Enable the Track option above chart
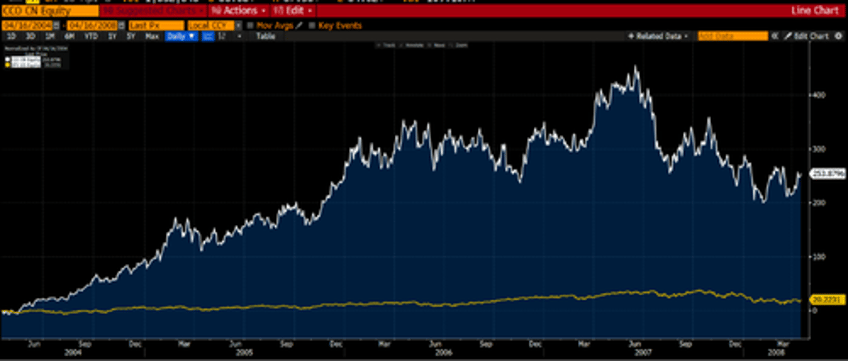 tap(386, 45)
